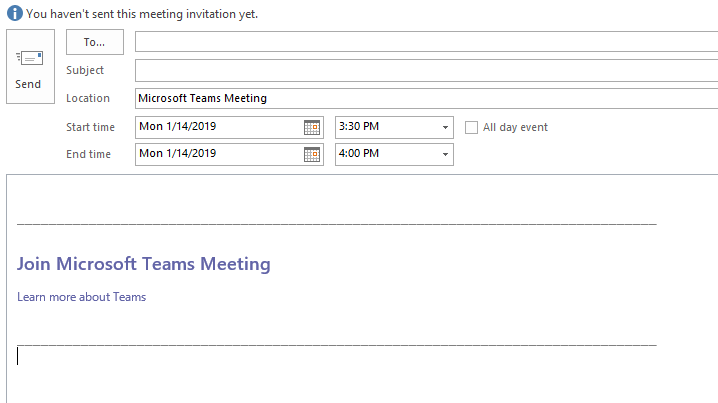Screen dimensions: 718x403
Task: Open the Learn more about Teams link
Action: [82, 297]
